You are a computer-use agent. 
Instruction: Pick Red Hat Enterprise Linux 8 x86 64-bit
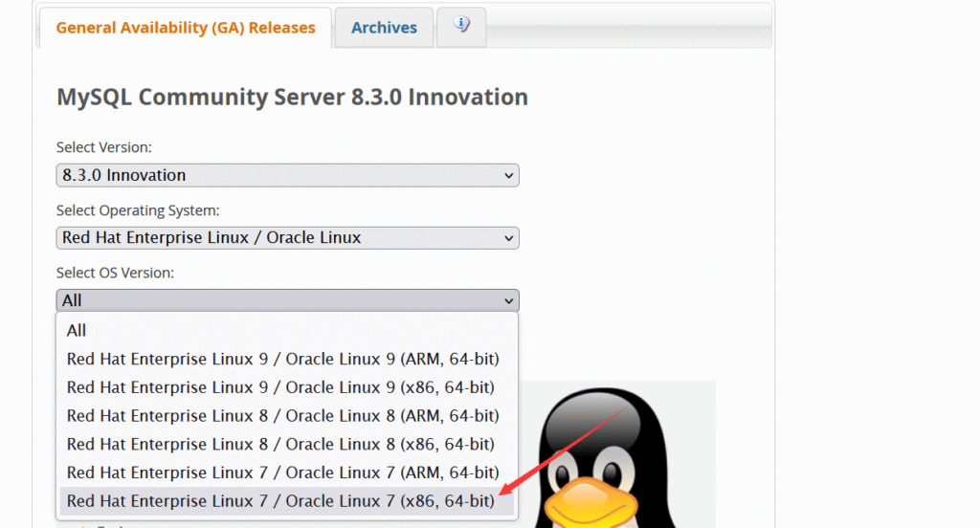[x=280, y=444]
